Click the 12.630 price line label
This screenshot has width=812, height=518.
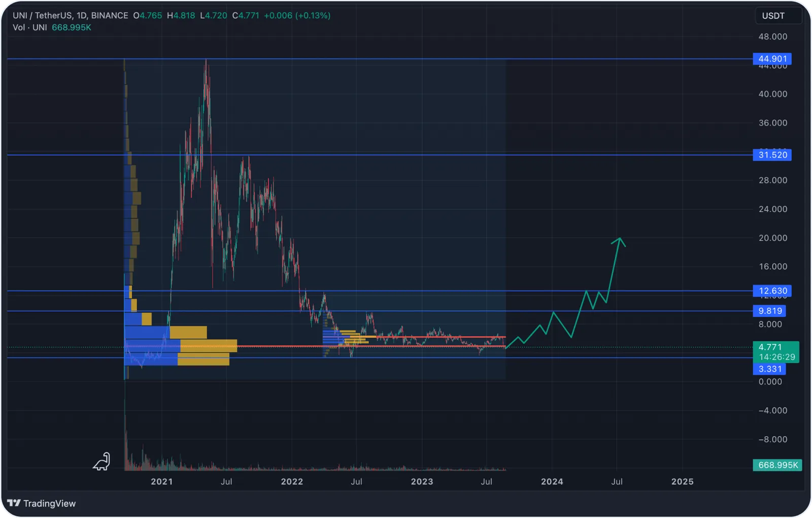point(772,291)
